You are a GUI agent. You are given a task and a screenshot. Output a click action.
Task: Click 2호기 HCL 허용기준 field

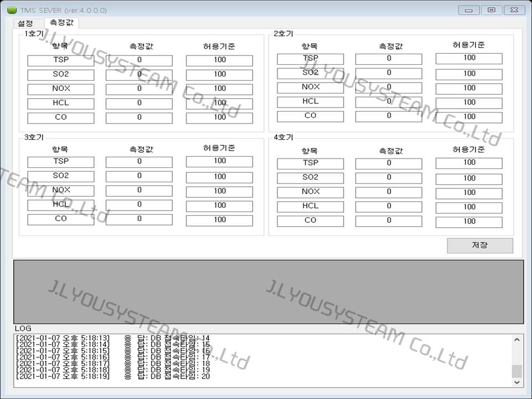pos(469,103)
